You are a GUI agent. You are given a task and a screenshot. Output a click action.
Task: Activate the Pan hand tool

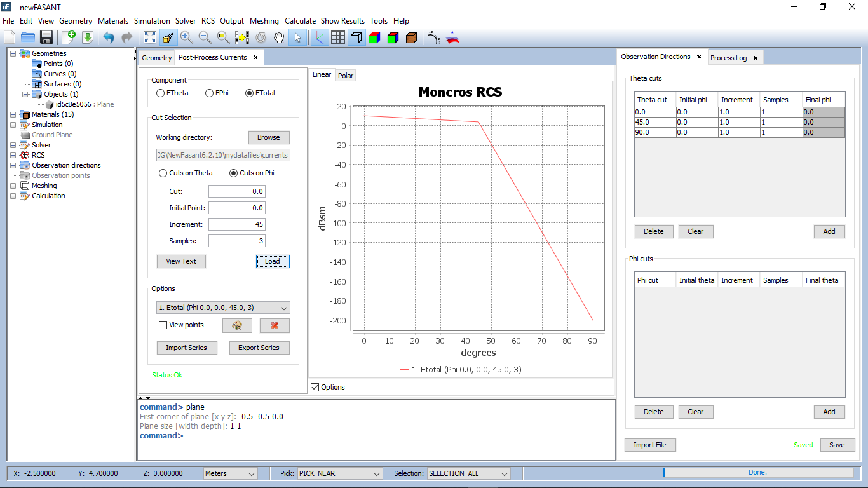click(279, 37)
